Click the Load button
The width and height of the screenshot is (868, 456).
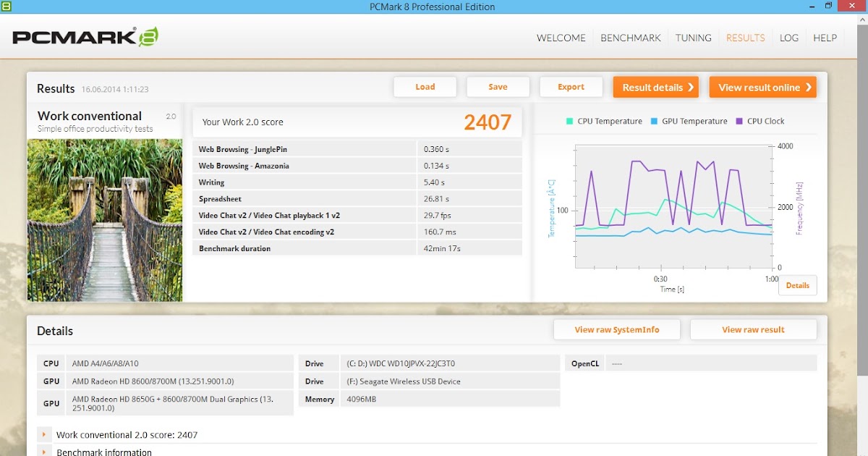[x=425, y=87]
